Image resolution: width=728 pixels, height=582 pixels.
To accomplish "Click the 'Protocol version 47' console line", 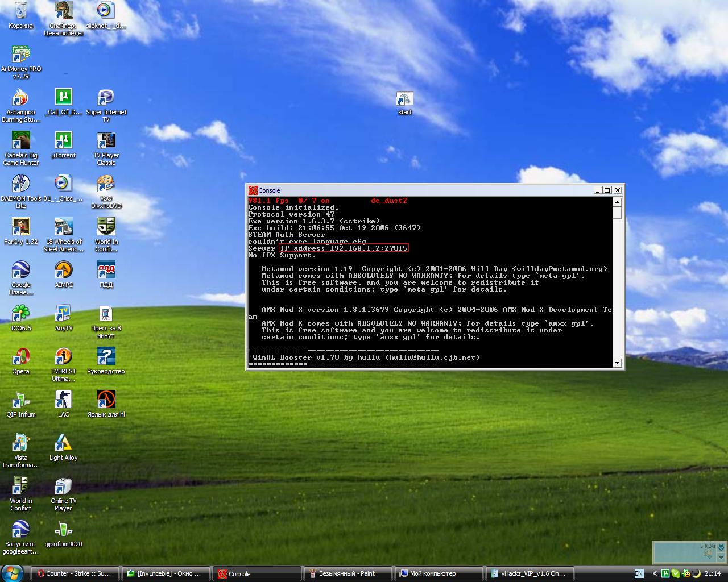I will click(x=291, y=214).
